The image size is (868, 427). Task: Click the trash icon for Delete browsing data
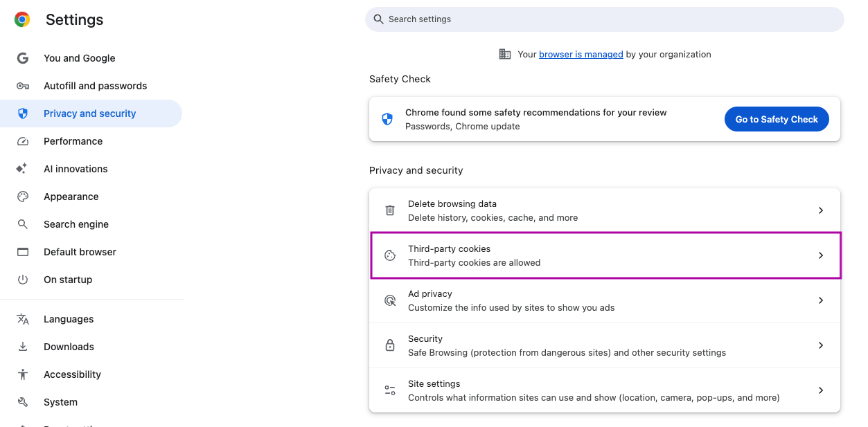[390, 210]
